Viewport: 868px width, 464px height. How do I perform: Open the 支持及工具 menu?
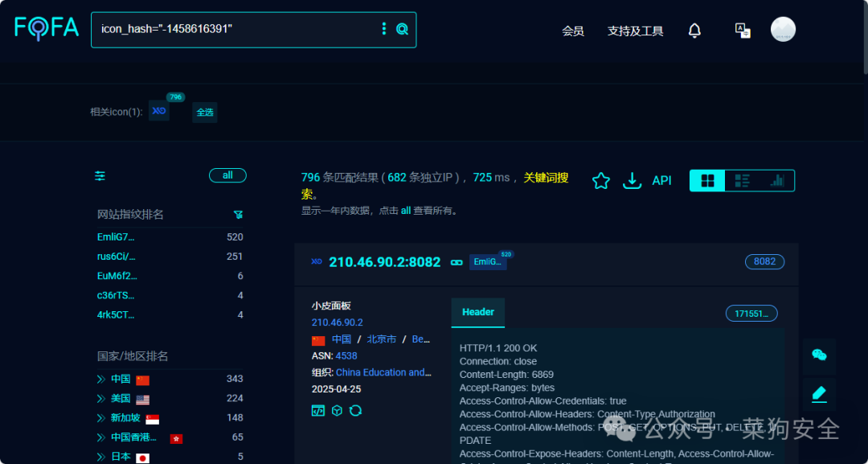tap(635, 31)
